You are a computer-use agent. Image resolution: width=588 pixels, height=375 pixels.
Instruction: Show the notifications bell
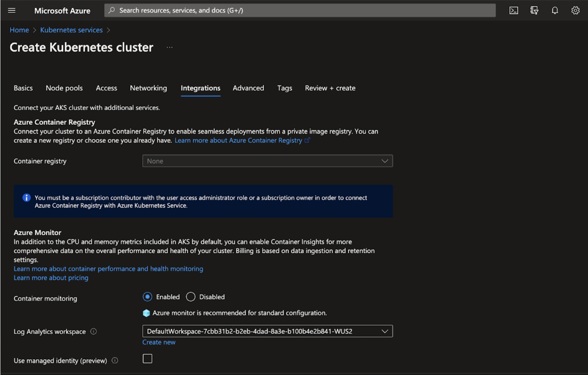pos(555,11)
